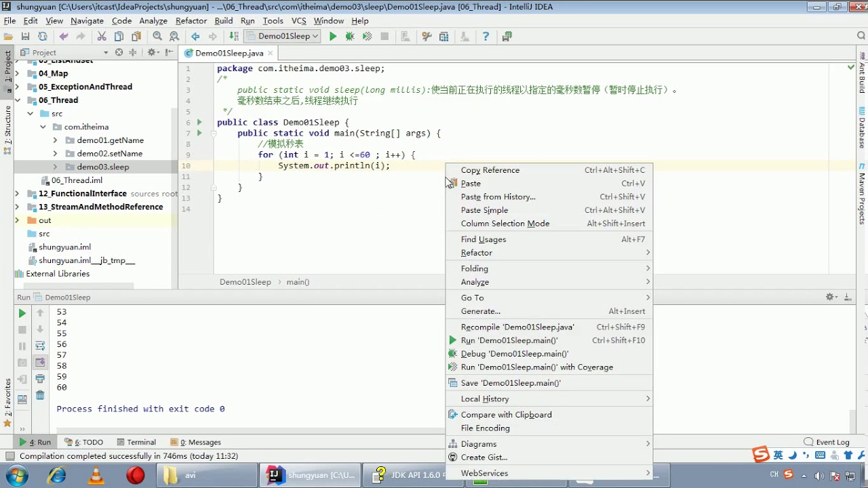The image size is (868, 488).
Task: Click the Undo arrow in toolbar
Action: pyautogui.click(x=64, y=37)
